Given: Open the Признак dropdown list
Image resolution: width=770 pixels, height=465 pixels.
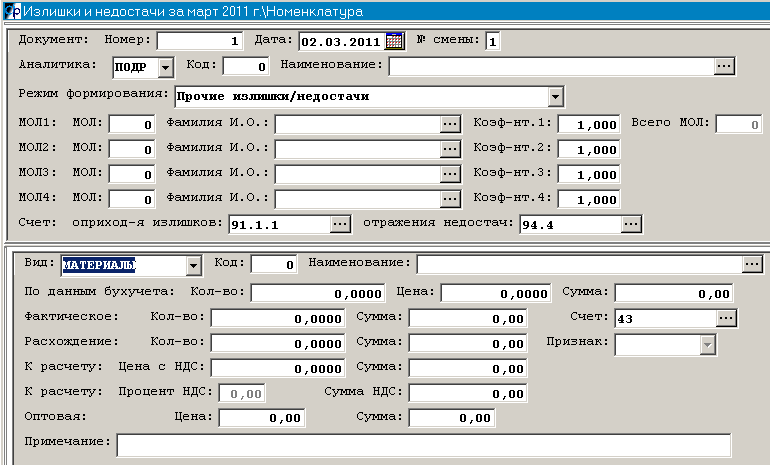Looking at the screenshot, I should (x=708, y=344).
